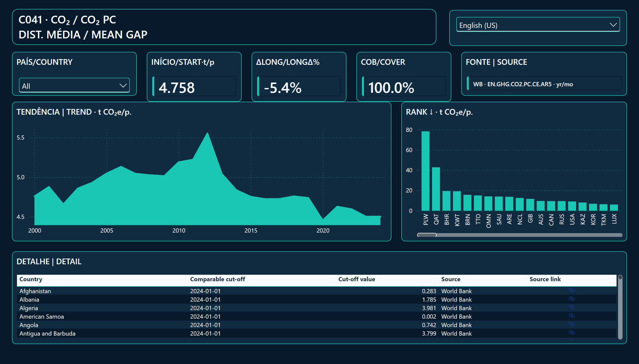Viewport: 639px width, 364px height.
Task: Select the BHR bar in the rank chart
Action: [x=447, y=201]
